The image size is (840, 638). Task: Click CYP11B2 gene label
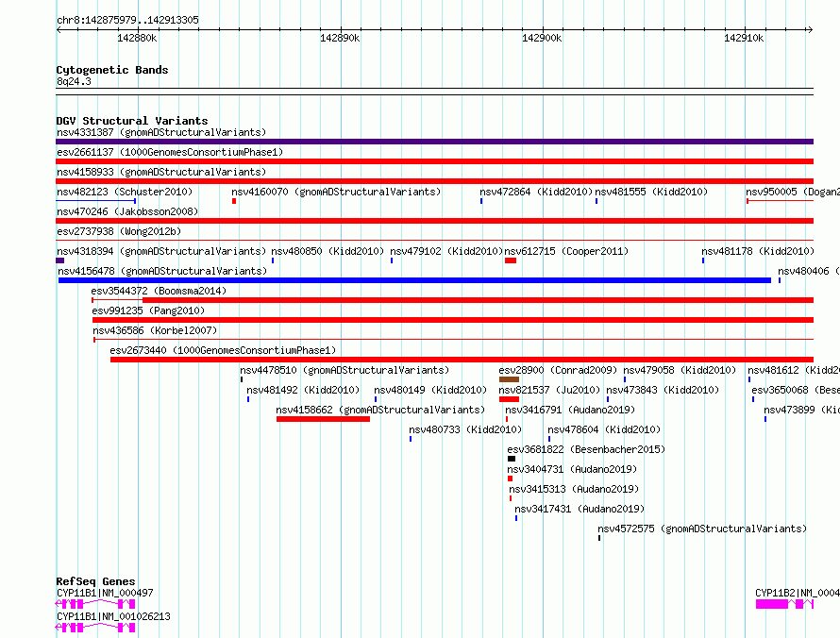[798, 593]
